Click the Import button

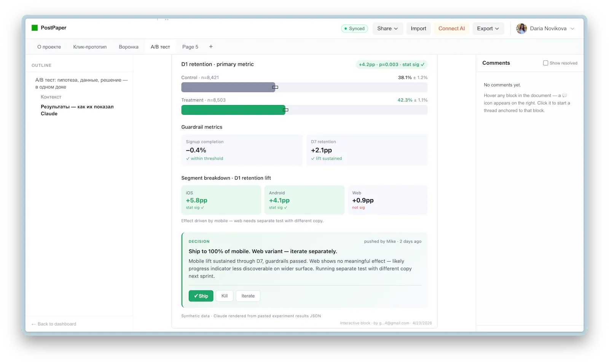[418, 29]
